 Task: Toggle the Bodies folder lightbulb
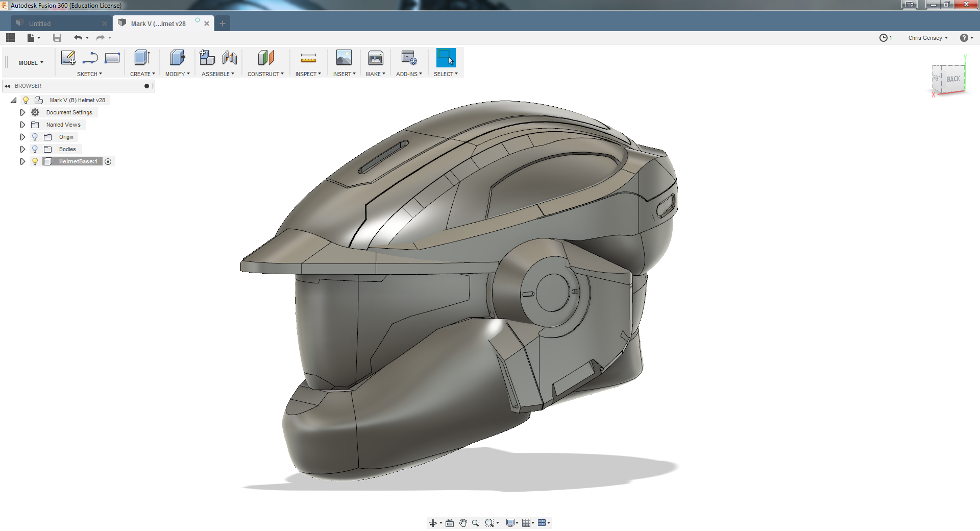35,149
